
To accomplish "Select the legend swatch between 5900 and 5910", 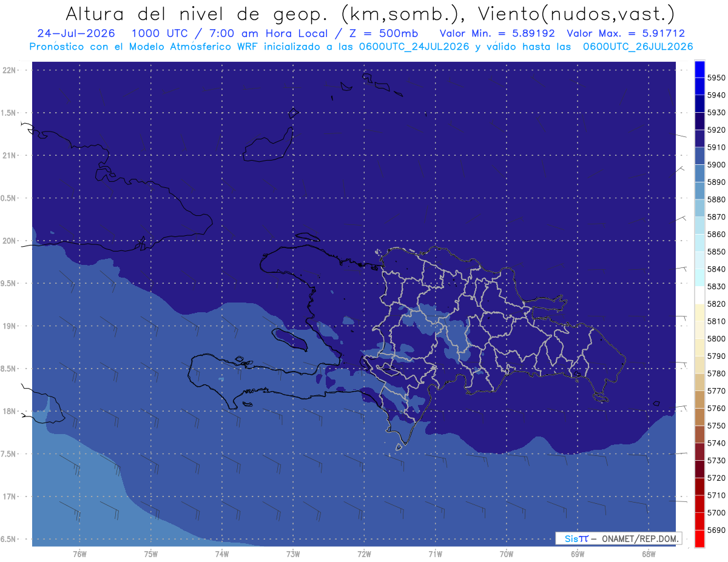I will [699, 156].
